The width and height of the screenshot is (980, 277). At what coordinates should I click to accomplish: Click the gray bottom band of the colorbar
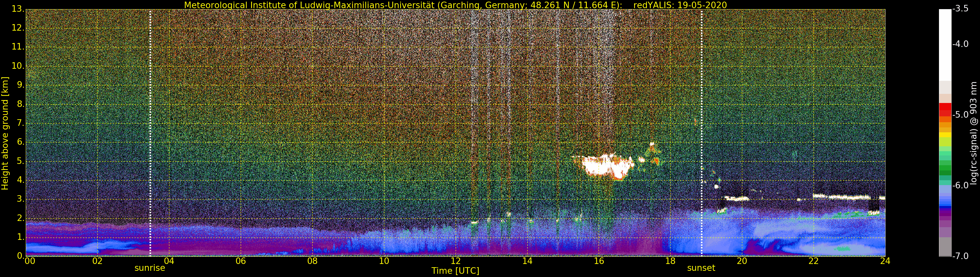[x=945, y=247]
